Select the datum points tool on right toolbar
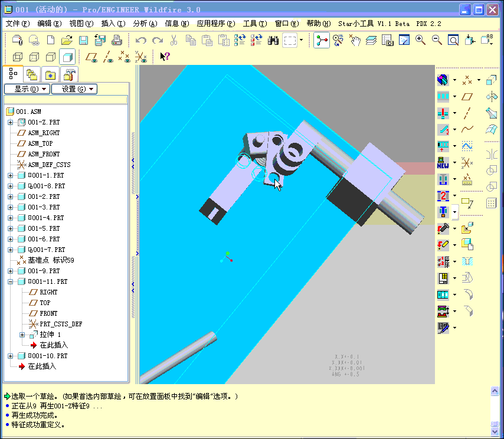Viewport: 504px width, 439px height. coord(467,80)
